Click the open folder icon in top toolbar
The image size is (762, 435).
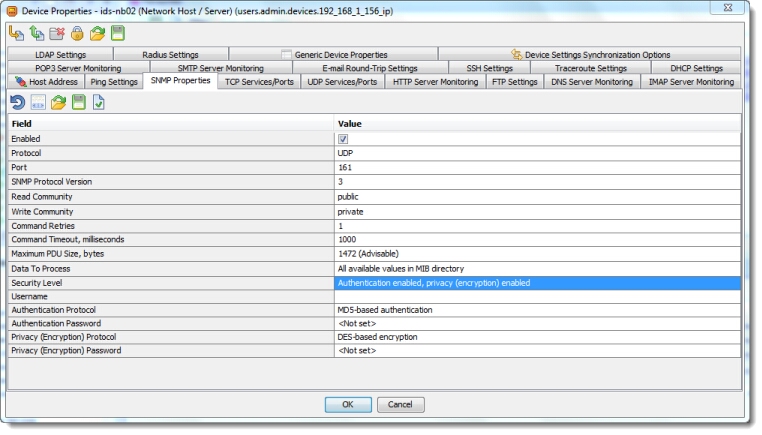[97, 34]
